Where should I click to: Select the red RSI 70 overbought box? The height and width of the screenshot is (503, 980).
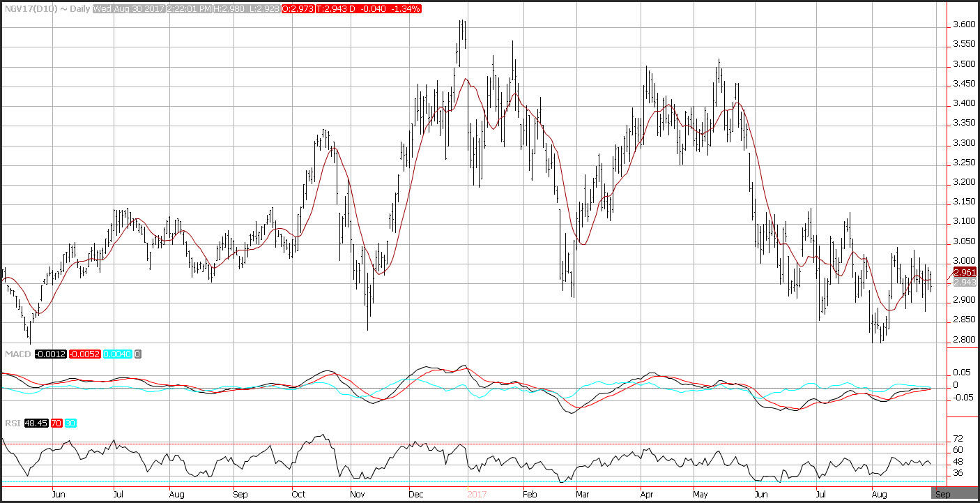coord(55,423)
